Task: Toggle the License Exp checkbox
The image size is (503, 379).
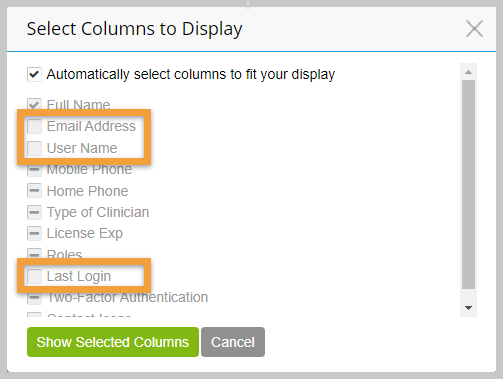Action: coord(34,233)
